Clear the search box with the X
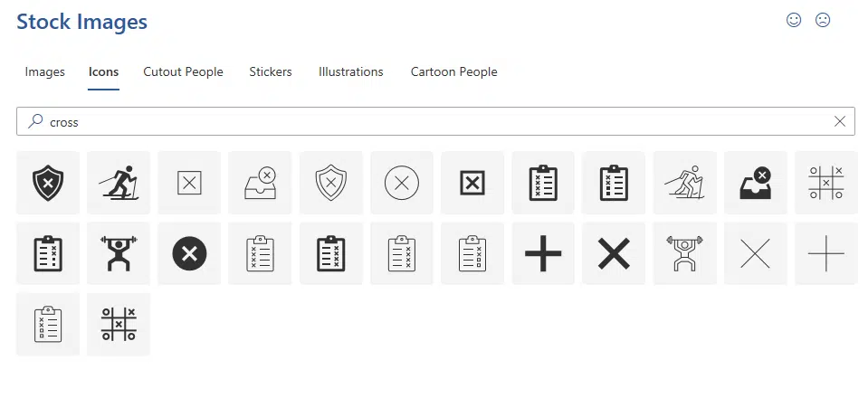 pos(840,122)
